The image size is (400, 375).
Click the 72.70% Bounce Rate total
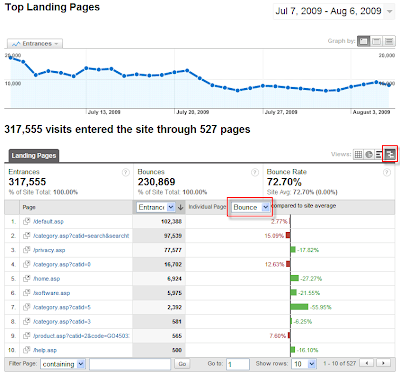click(284, 182)
